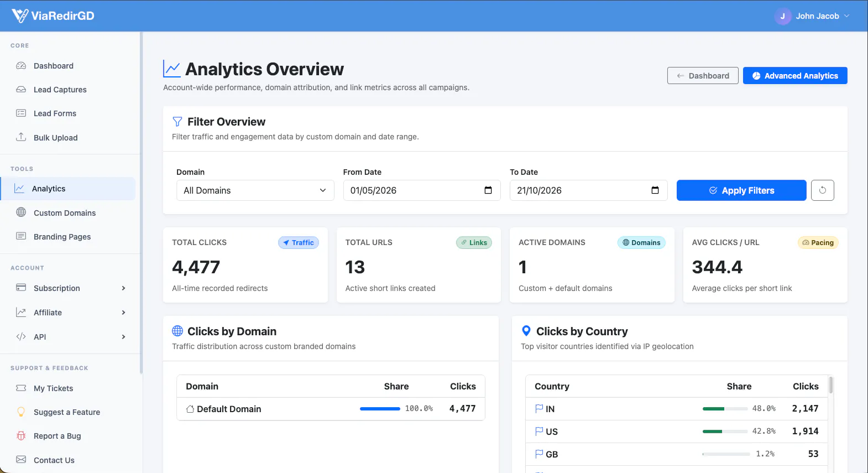Click the Dashboard gauge icon in sidebar
The height and width of the screenshot is (473, 868).
(x=21, y=65)
